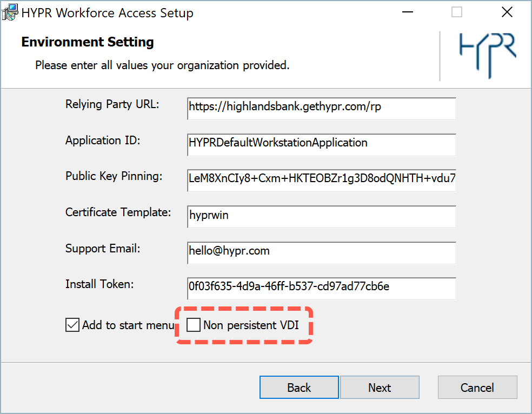Focus the Relying Party URL field
The image size is (532, 414).
(321, 109)
